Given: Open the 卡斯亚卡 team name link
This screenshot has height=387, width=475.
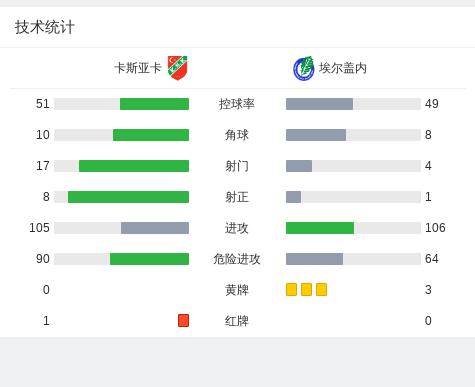Looking at the screenshot, I should click(138, 68).
